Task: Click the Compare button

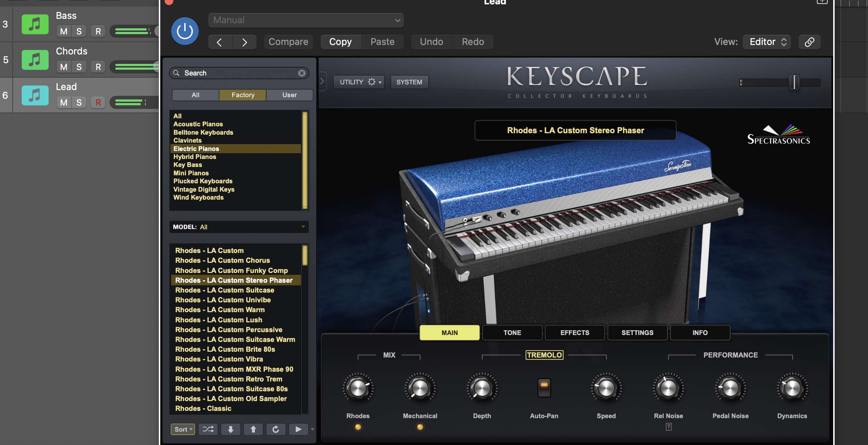Action: (288, 42)
